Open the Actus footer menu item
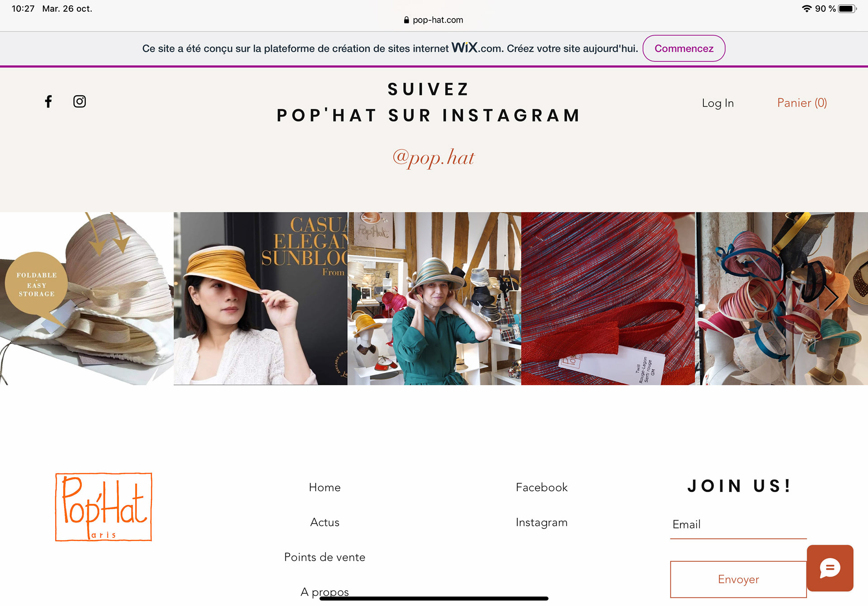Image resolution: width=868 pixels, height=606 pixels. 325,522
